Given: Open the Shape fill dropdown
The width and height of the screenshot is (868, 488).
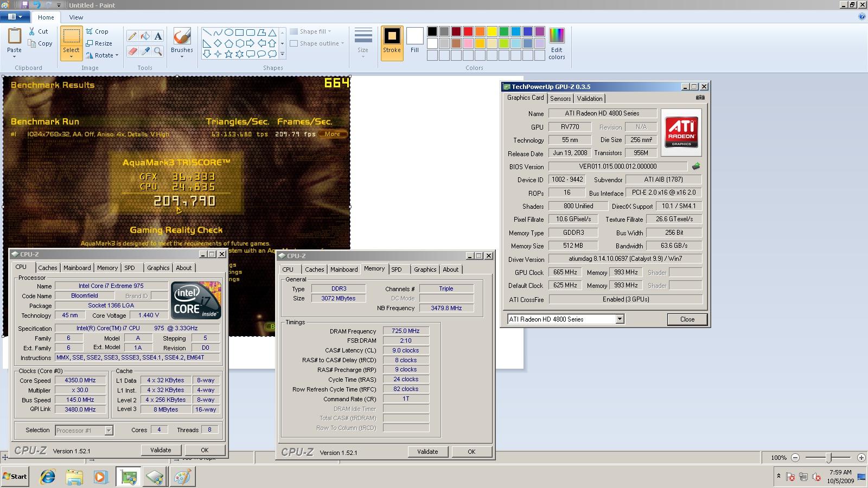Looking at the screenshot, I should [310, 31].
